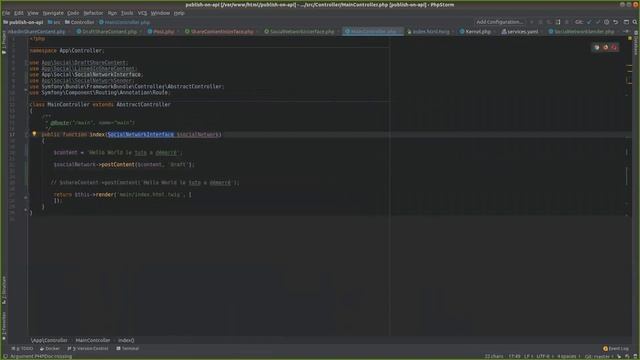
Task: Click Git commit checkmark icon
Action: 598,22
